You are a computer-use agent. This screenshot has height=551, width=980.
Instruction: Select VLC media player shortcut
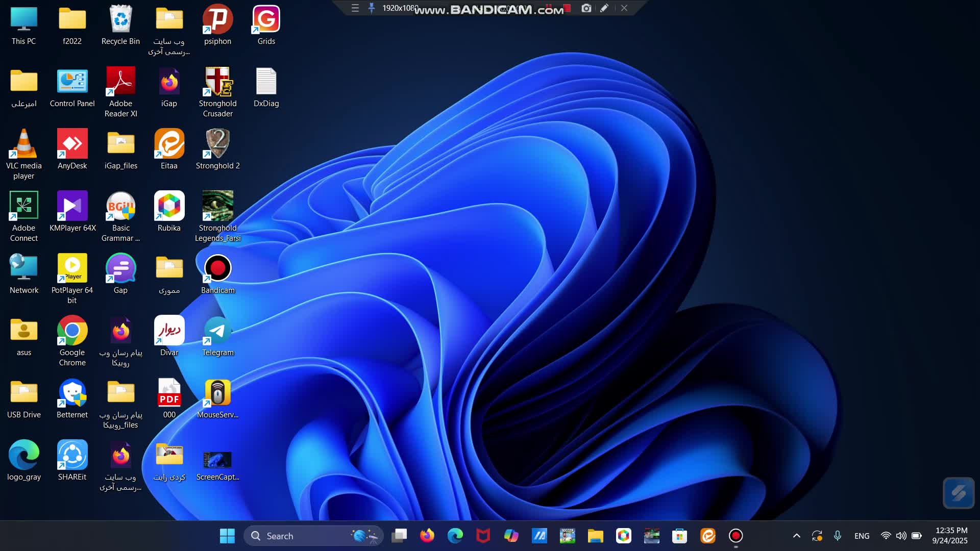point(23,149)
